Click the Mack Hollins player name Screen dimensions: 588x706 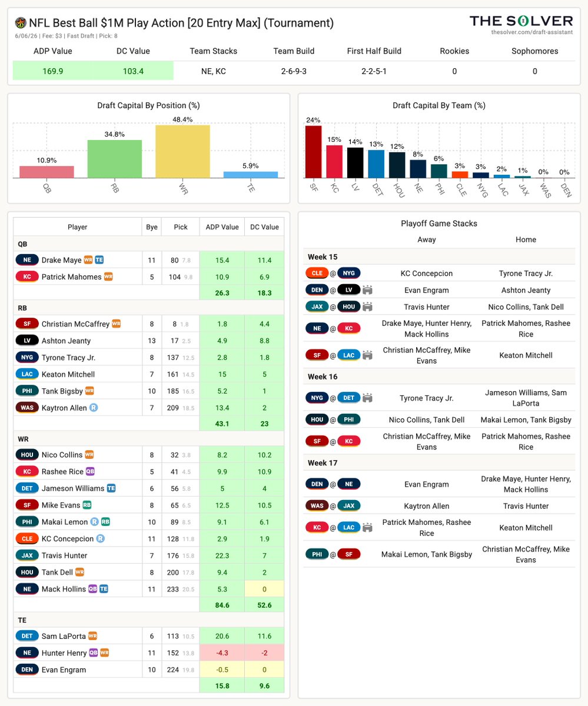pos(64,588)
